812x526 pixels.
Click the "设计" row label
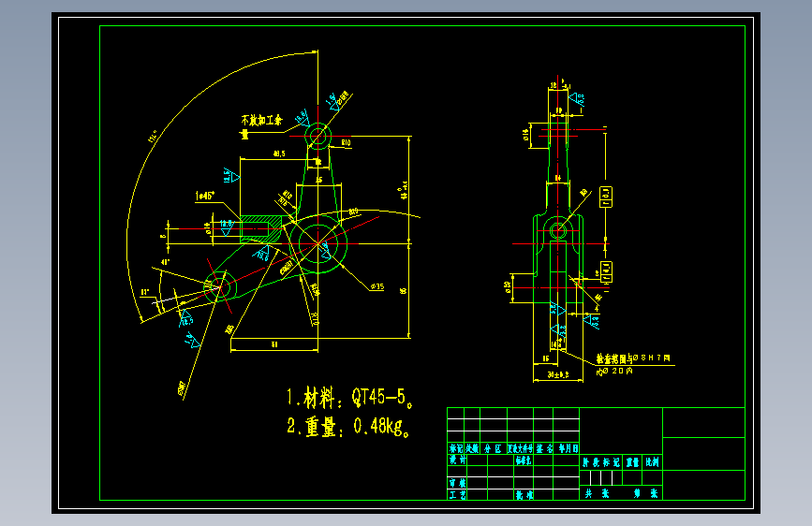(x=457, y=460)
